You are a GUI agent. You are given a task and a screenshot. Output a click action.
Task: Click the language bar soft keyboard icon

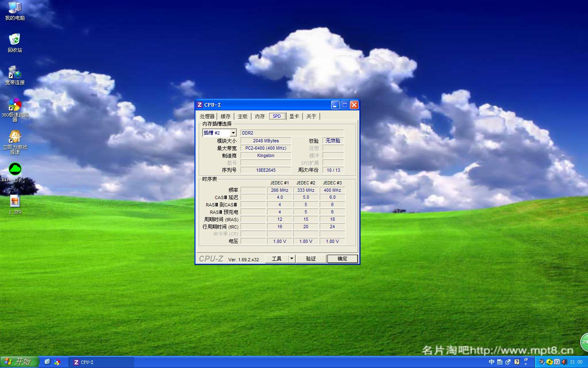coord(500,362)
